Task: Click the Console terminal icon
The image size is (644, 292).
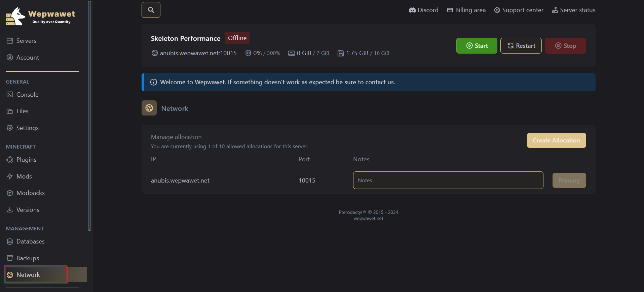Action: [x=10, y=94]
